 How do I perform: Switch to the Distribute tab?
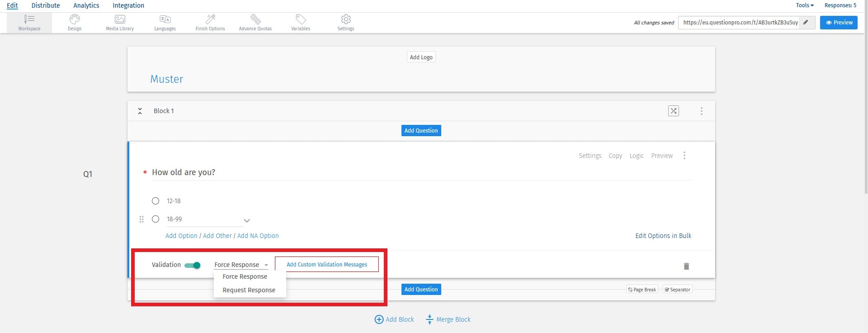(x=46, y=5)
